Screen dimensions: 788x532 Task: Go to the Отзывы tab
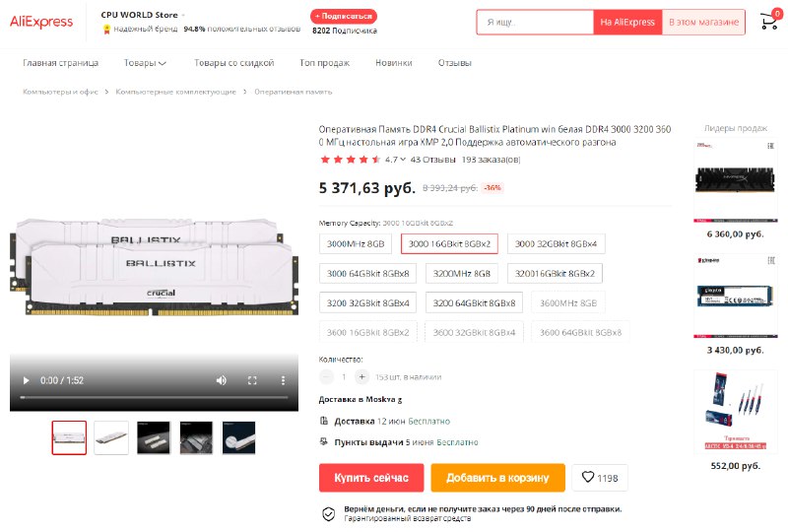pos(454,63)
